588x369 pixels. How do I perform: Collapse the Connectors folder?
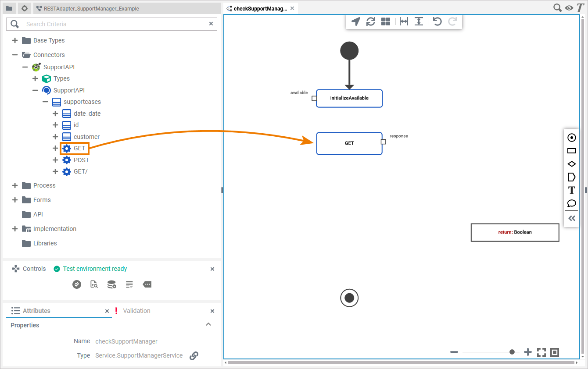click(15, 55)
